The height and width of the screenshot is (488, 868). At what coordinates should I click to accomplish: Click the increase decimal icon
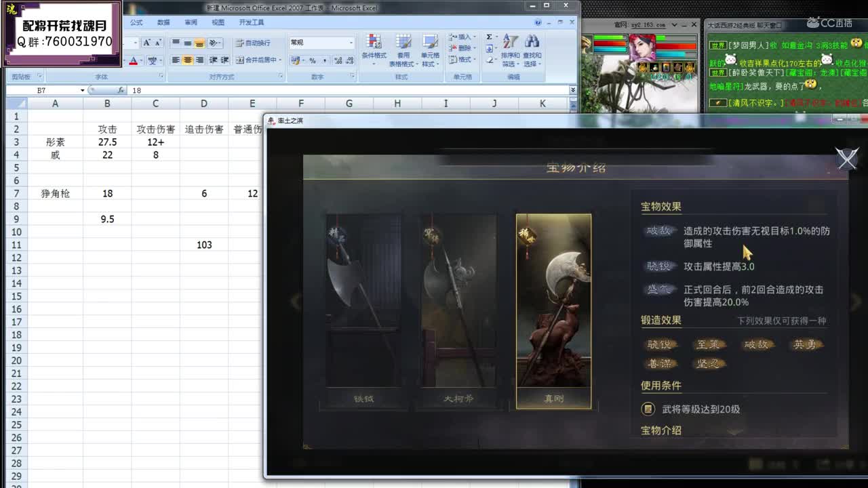[337, 60]
